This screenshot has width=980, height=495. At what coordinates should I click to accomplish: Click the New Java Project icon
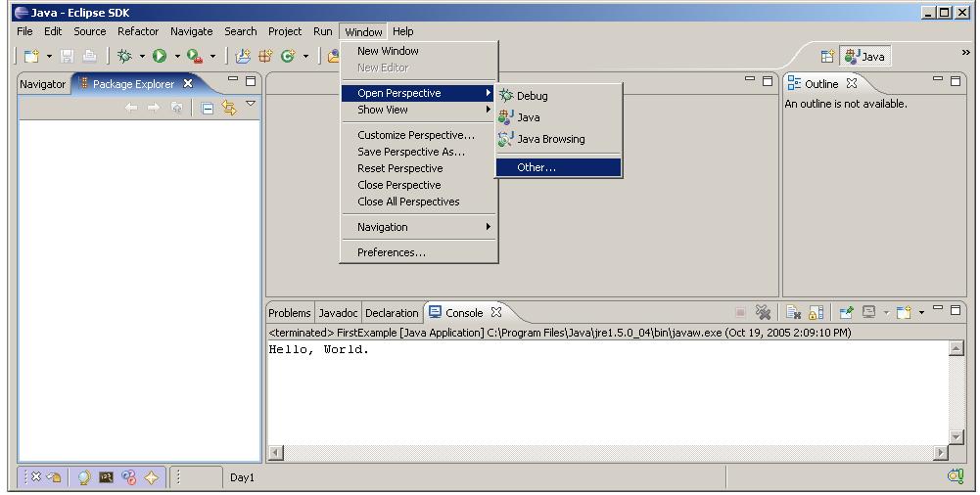243,56
